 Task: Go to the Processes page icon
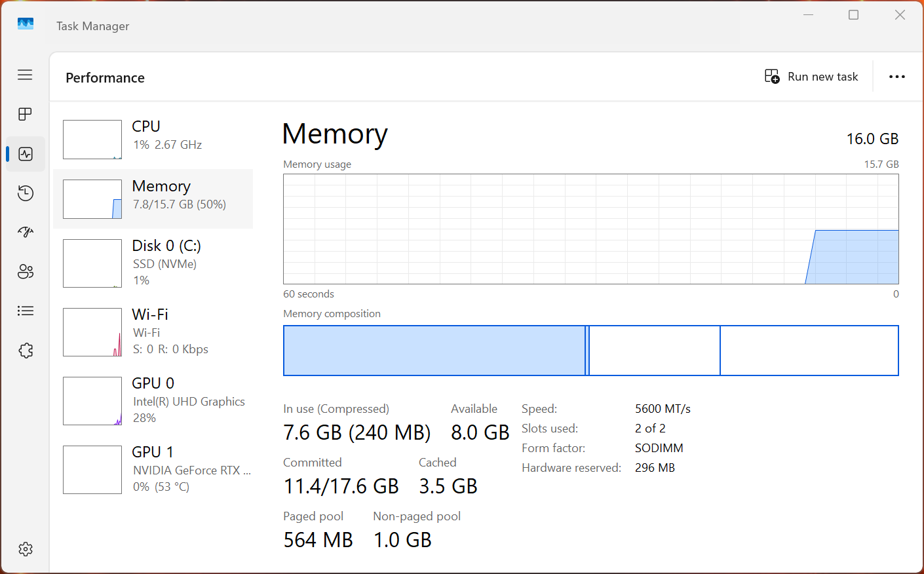point(25,114)
